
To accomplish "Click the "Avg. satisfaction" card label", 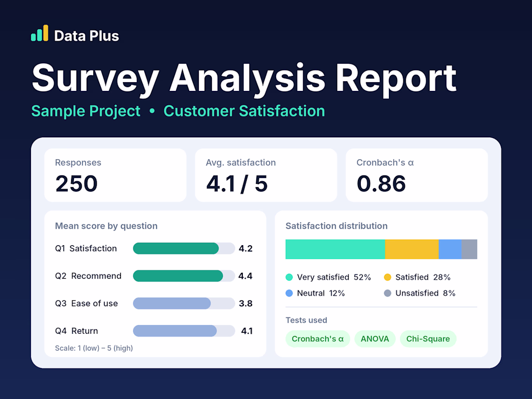I will tap(241, 163).
